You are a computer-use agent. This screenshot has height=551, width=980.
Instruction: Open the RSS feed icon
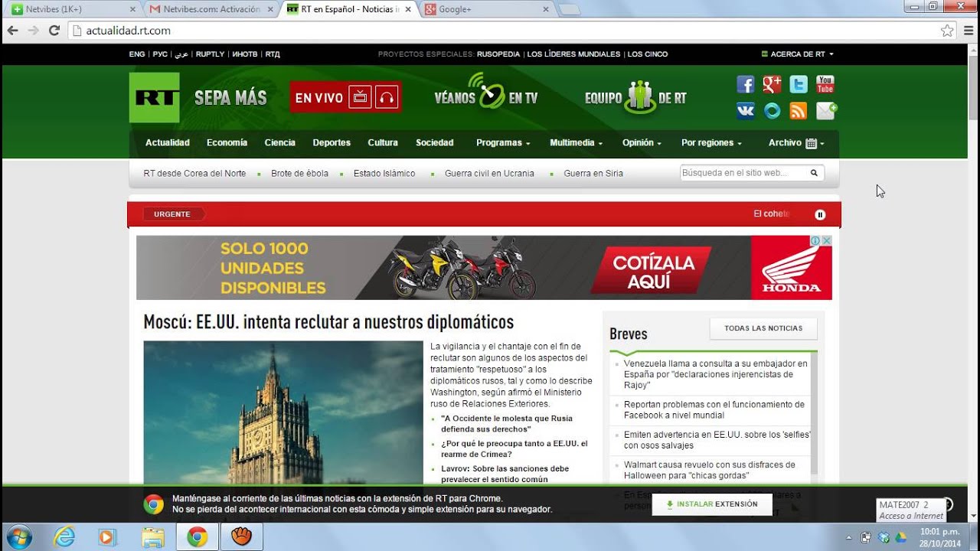pyautogui.click(x=799, y=111)
